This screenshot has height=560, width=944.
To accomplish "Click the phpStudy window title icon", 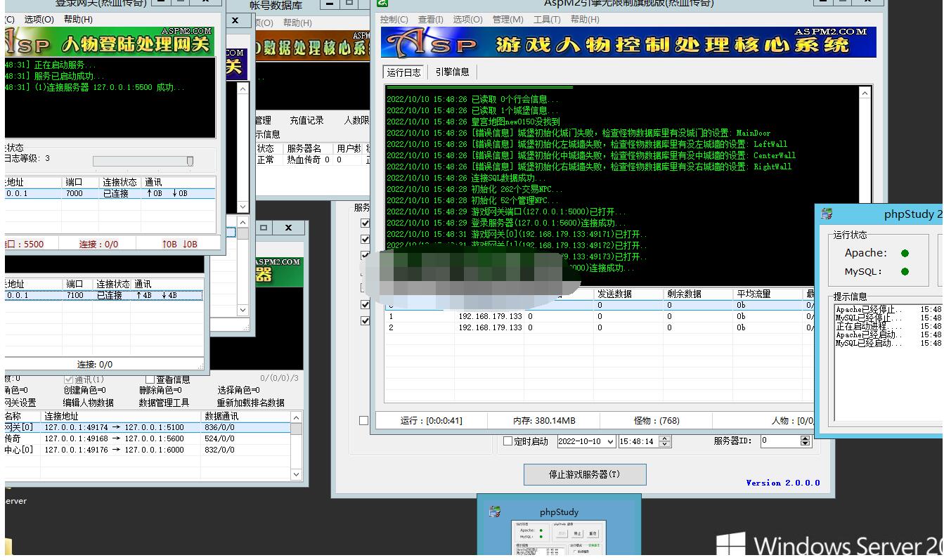I will pos(827,214).
